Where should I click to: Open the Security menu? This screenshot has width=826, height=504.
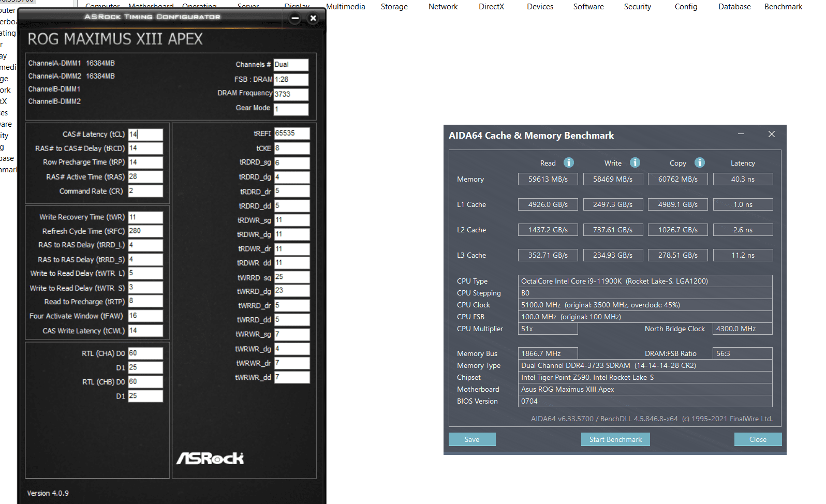coord(638,7)
